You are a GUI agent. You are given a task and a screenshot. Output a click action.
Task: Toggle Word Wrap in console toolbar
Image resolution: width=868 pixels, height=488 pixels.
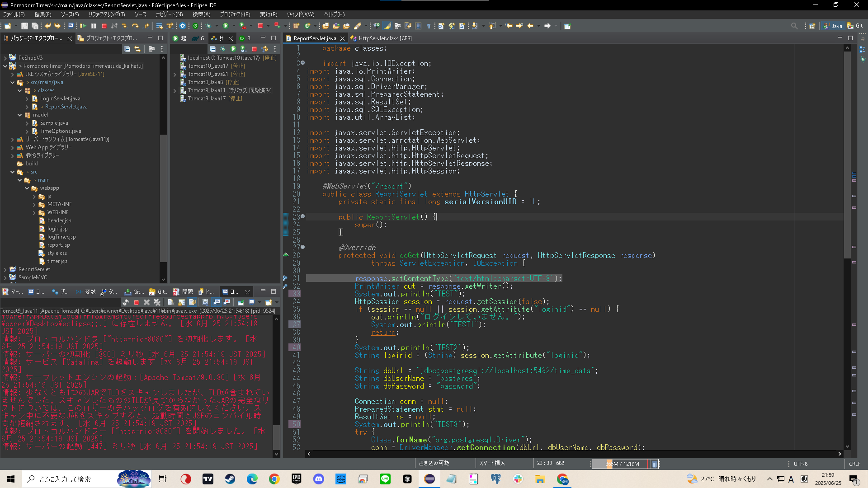[x=192, y=302]
